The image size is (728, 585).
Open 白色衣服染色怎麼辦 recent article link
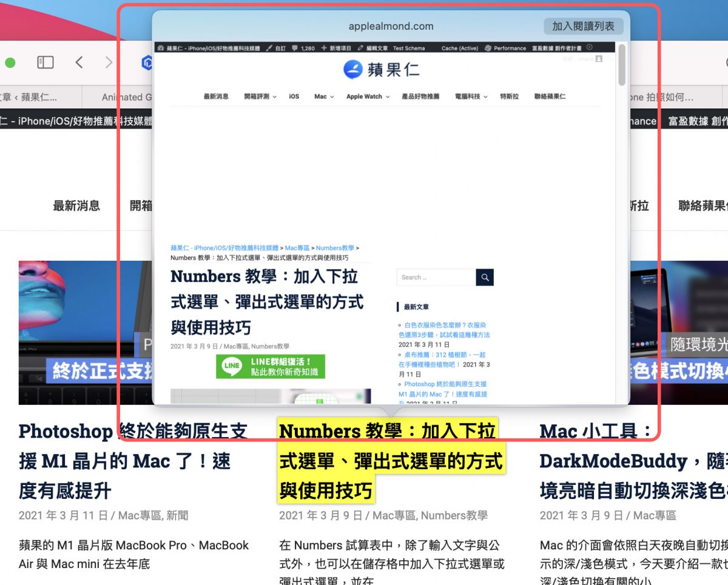pos(445,330)
